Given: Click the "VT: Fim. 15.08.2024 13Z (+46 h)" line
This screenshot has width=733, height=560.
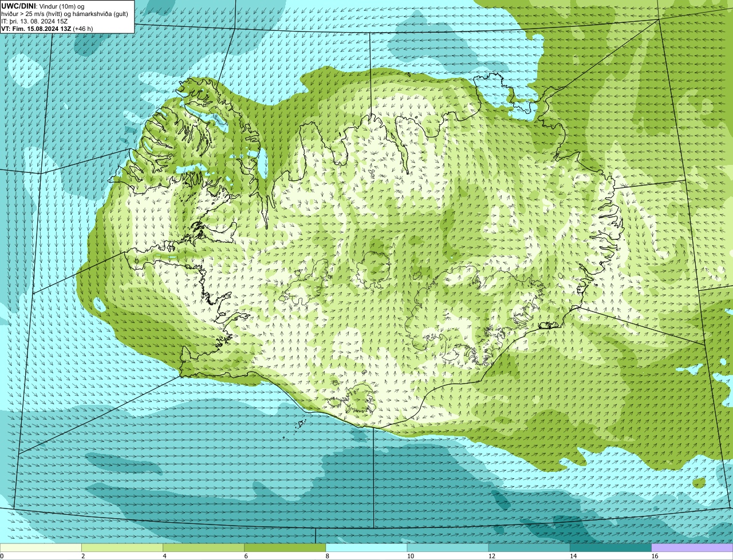Looking at the screenshot, I should 47,29.
